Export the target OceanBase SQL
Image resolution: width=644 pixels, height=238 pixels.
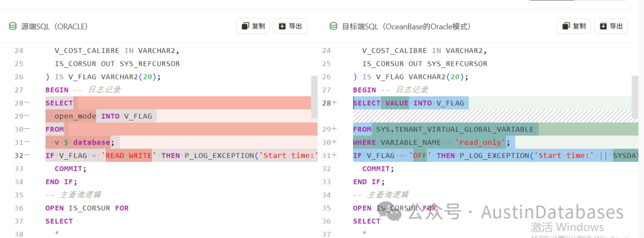[x=611, y=26]
